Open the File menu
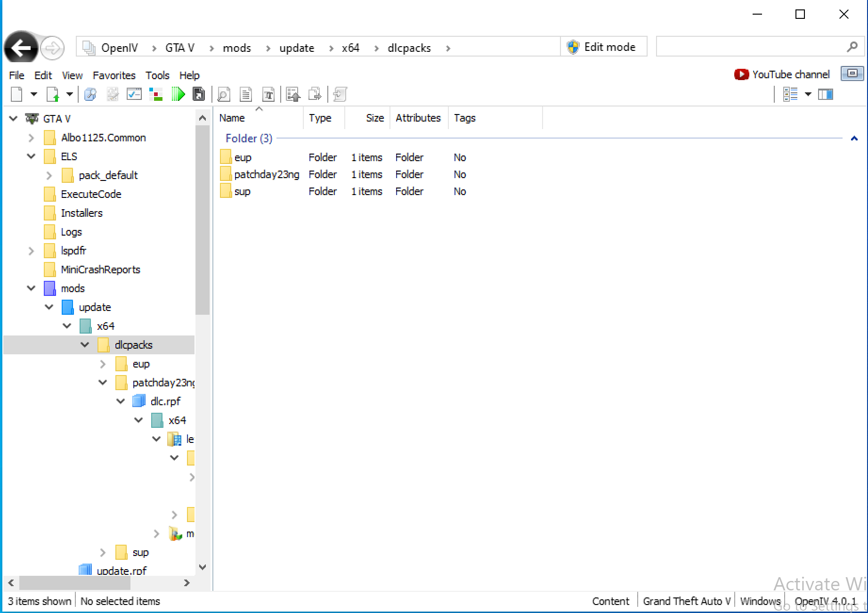This screenshot has width=868, height=613. pos(16,75)
